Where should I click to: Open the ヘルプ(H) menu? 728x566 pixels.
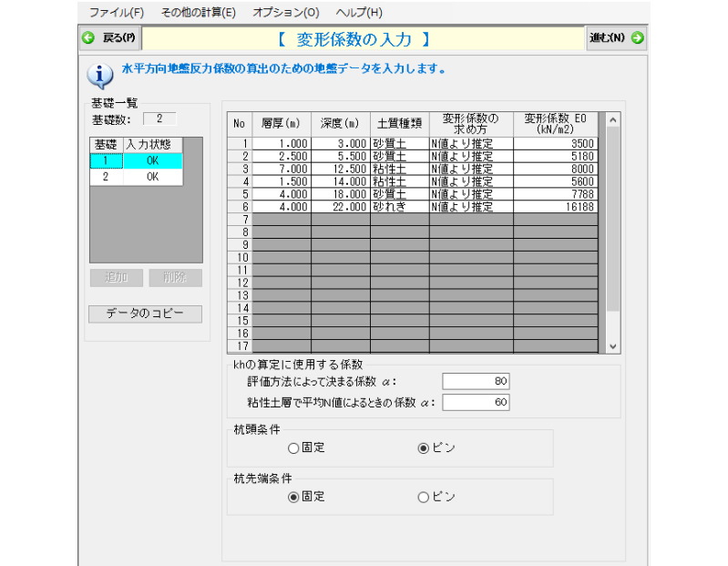click(x=359, y=13)
